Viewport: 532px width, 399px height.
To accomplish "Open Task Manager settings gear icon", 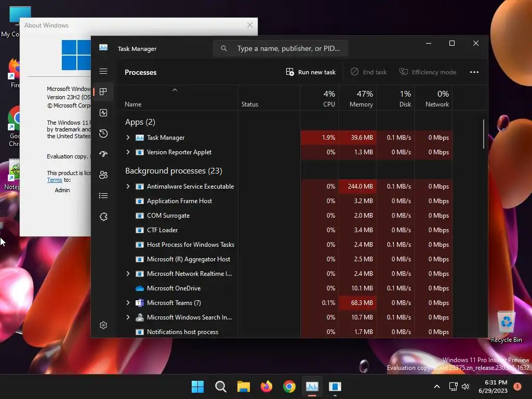I will 103,325.
